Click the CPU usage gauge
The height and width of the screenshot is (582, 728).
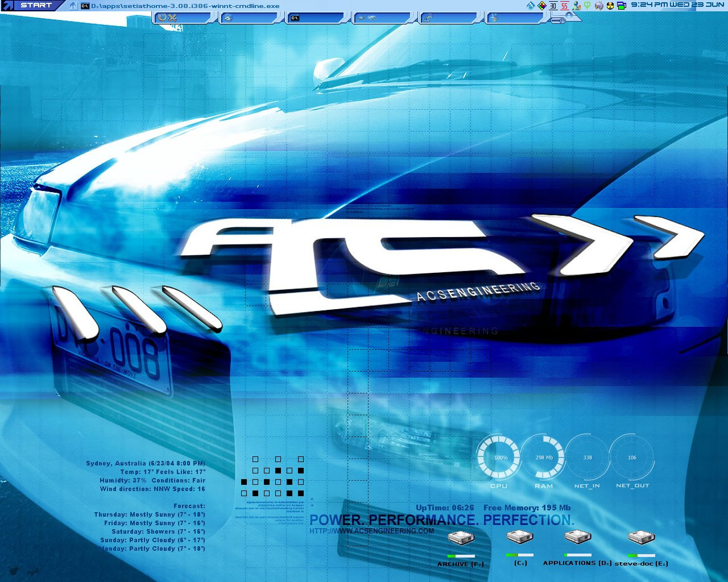tap(499, 458)
